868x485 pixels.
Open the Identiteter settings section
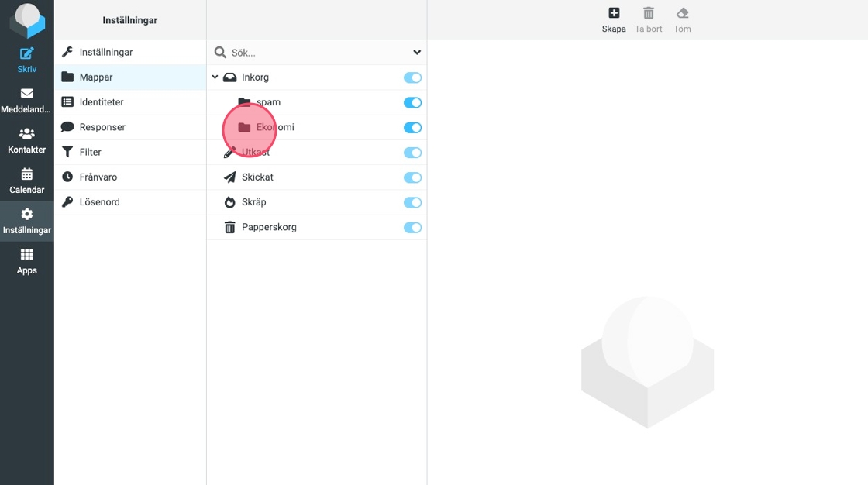tap(102, 102)
